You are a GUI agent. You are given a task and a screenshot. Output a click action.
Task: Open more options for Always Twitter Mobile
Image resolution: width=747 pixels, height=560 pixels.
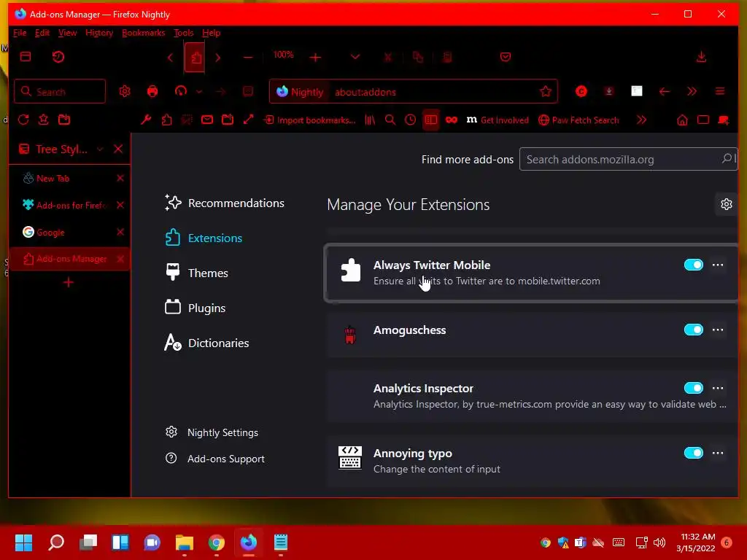pyautogui.click(x=718, y=265)
